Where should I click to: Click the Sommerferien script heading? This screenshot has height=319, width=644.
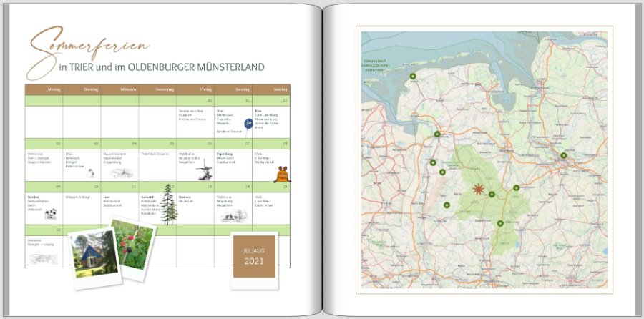pos(88,52)
